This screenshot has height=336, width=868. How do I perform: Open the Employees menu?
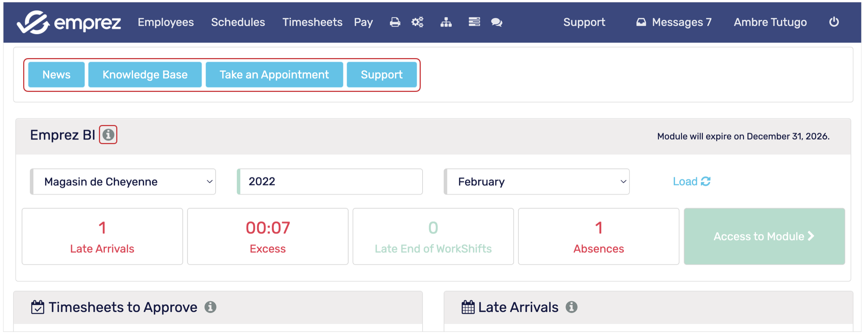click(x=166, y=22)
